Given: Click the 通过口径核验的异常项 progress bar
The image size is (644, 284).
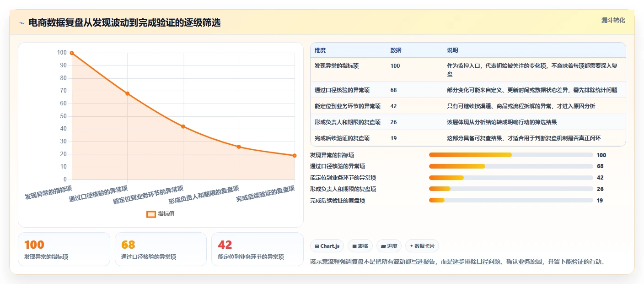Looking at the screenshot, I should (511, 166).
